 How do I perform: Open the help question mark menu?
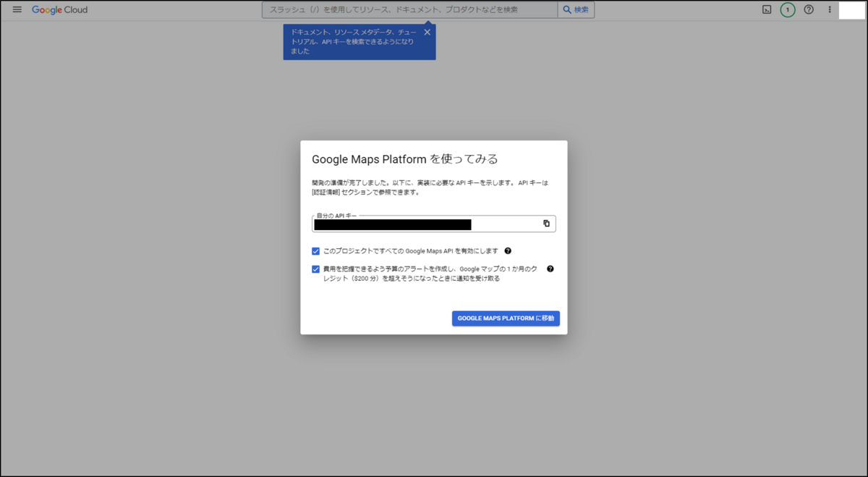point(809,10)
